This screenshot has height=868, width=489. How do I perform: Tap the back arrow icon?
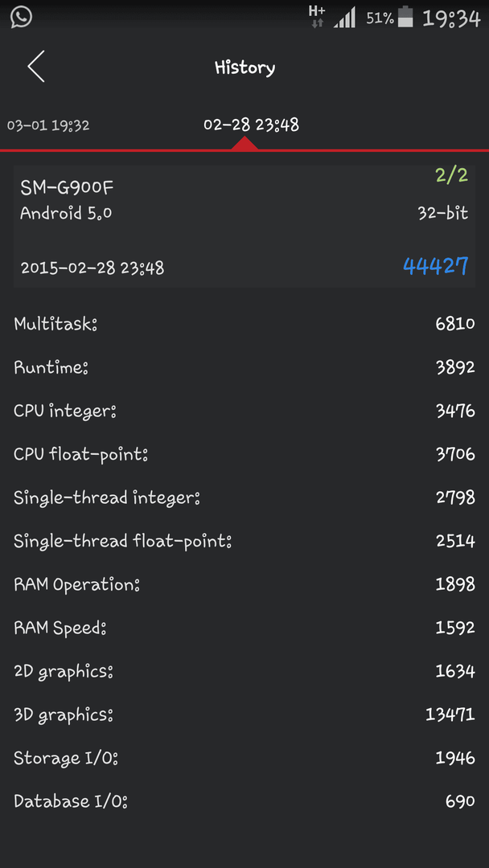36,67
